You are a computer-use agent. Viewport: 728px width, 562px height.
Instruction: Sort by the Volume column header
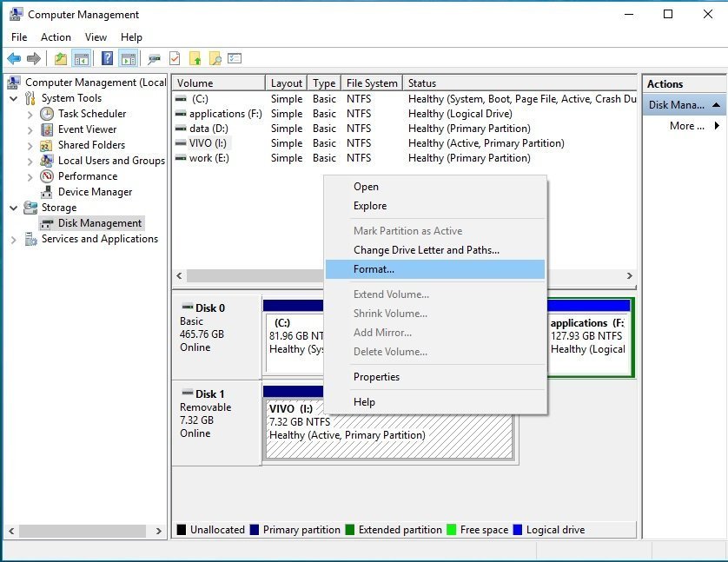[219, 83]
